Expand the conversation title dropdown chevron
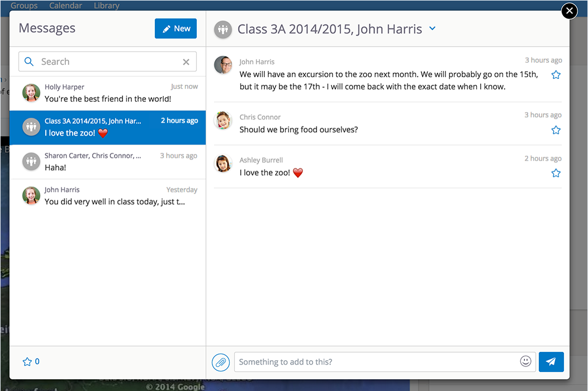Screen dimensions: 588x391 (432, 29)
